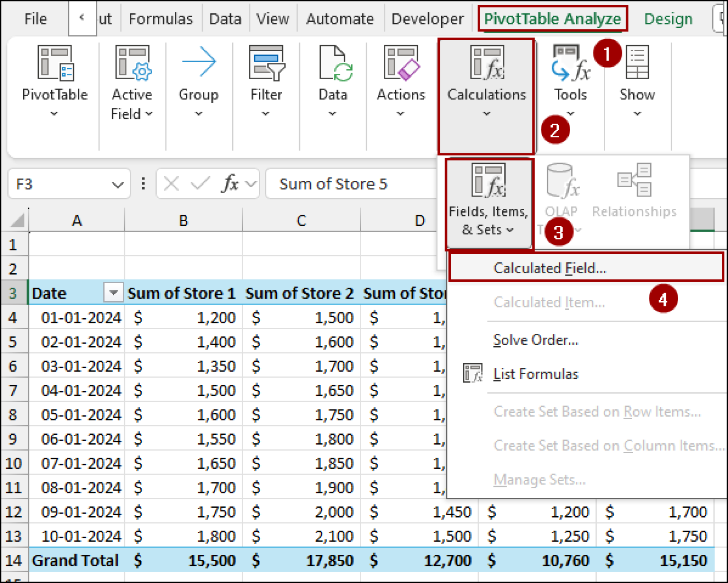
Task: Click the List Formulas command
Action: coord(536,374)
